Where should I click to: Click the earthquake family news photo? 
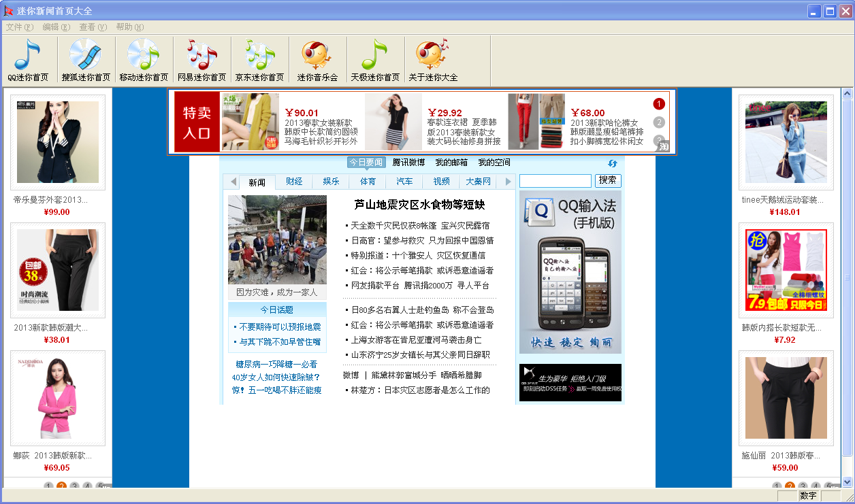pos(277,239)
